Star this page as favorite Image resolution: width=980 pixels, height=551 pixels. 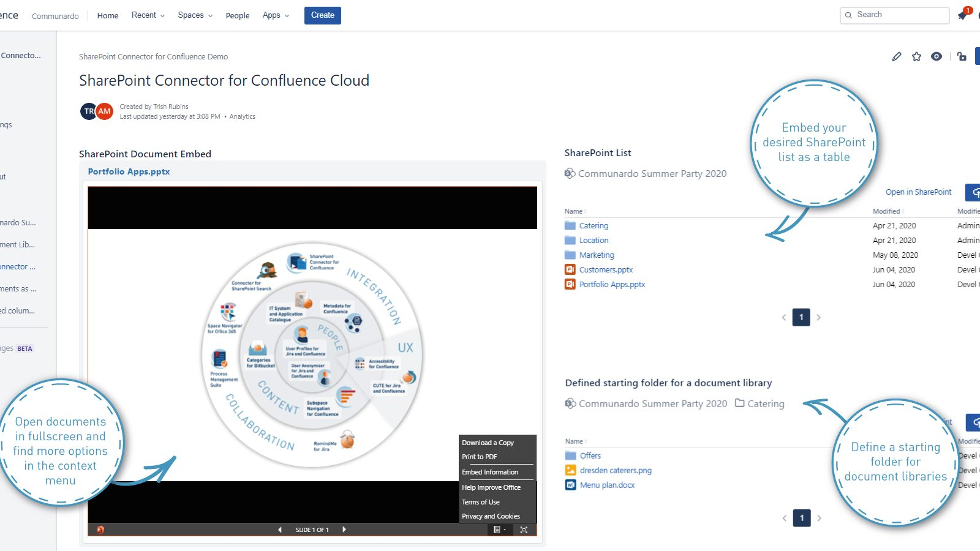click(x=916, y=56)
